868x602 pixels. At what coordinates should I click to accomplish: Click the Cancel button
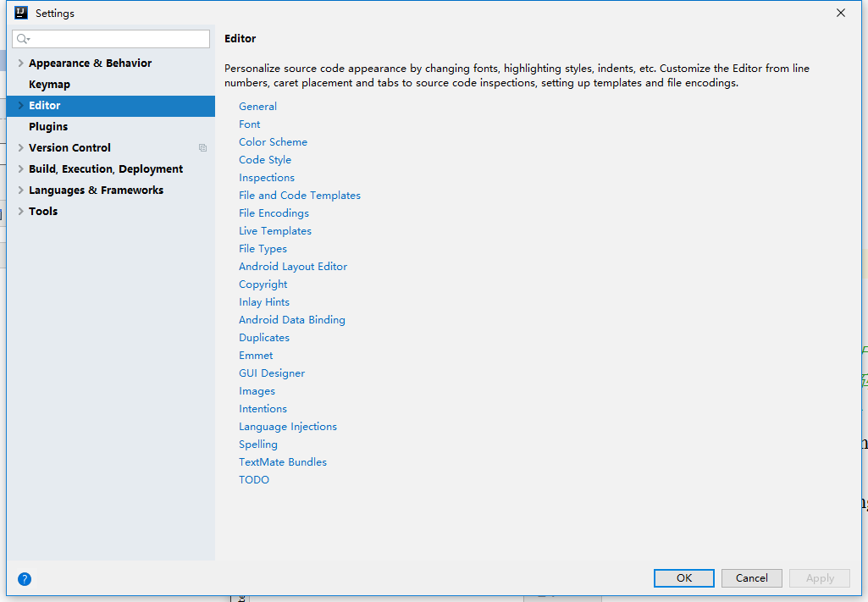[x=751, y=577]
